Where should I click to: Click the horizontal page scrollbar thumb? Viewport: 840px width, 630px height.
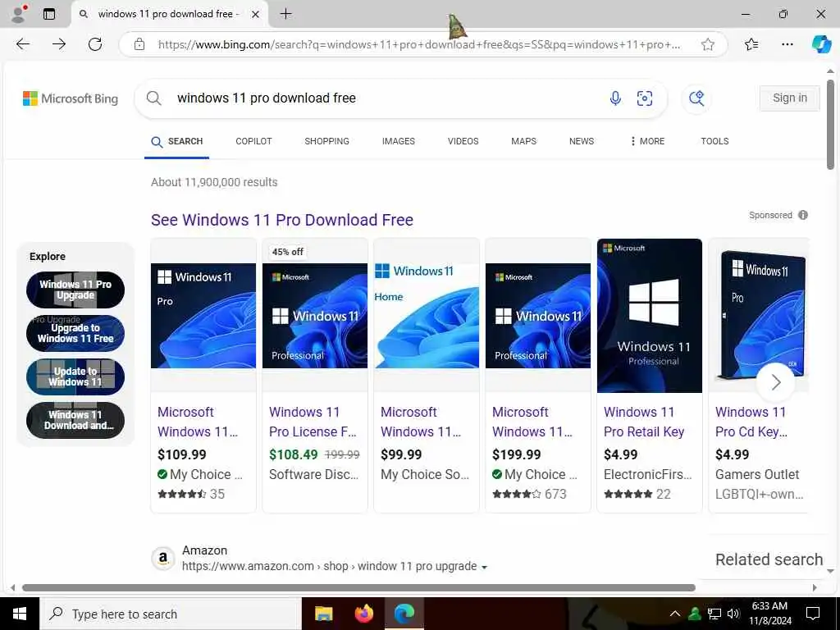pyautogui.click(x=359, y=587)
